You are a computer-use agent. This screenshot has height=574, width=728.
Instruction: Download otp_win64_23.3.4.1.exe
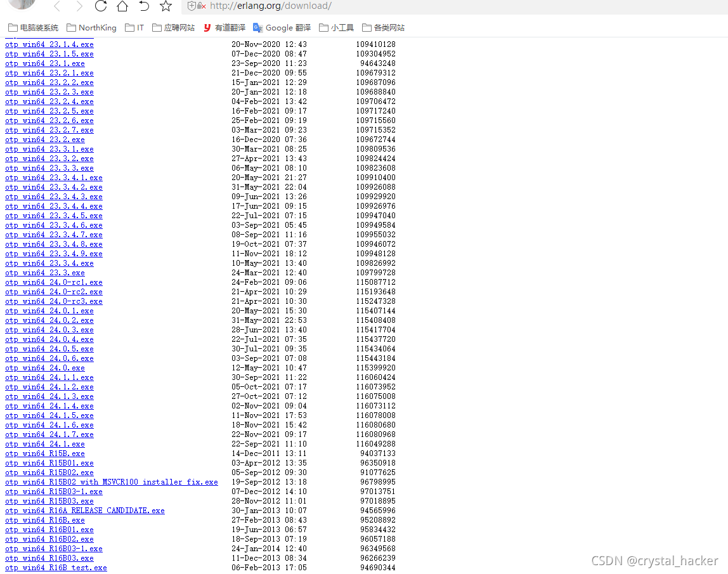click(x=54, y=178)
